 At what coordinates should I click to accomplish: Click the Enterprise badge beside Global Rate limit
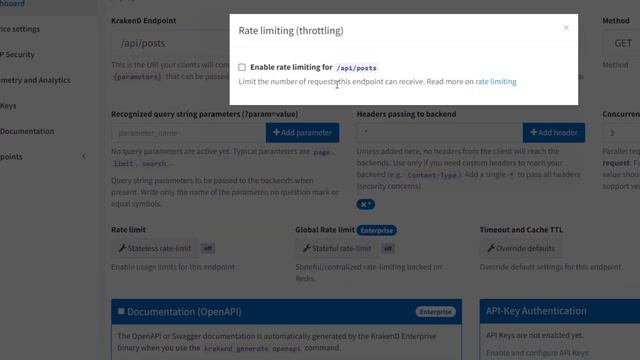pyautogui.click(x=376, y=231)
